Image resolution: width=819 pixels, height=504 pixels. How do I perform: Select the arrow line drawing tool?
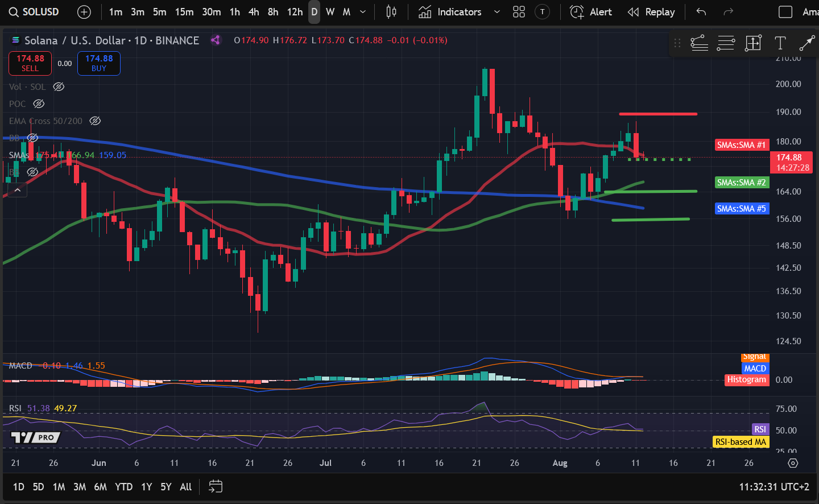click(x=807, y=43)
